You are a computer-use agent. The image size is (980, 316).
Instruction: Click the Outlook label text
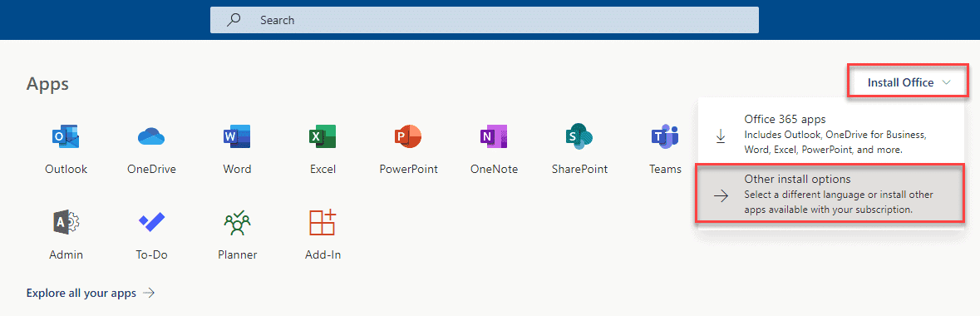(x=66, y=169)
